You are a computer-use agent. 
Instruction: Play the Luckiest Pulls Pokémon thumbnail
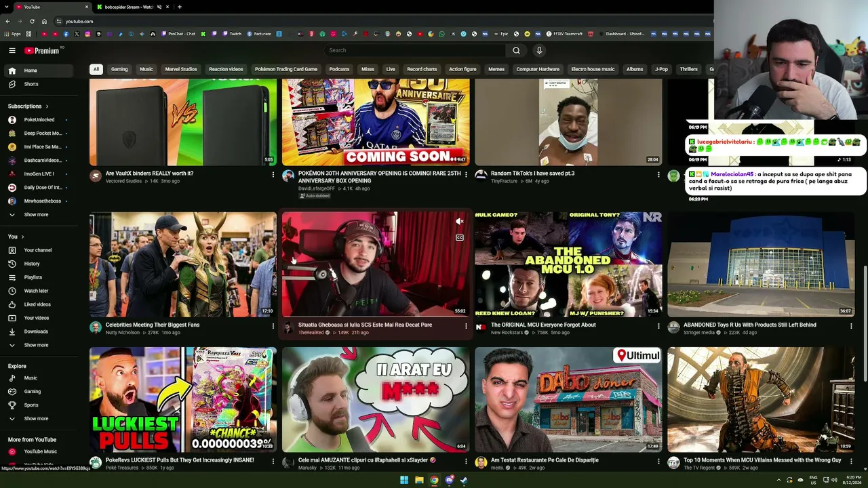183,400
